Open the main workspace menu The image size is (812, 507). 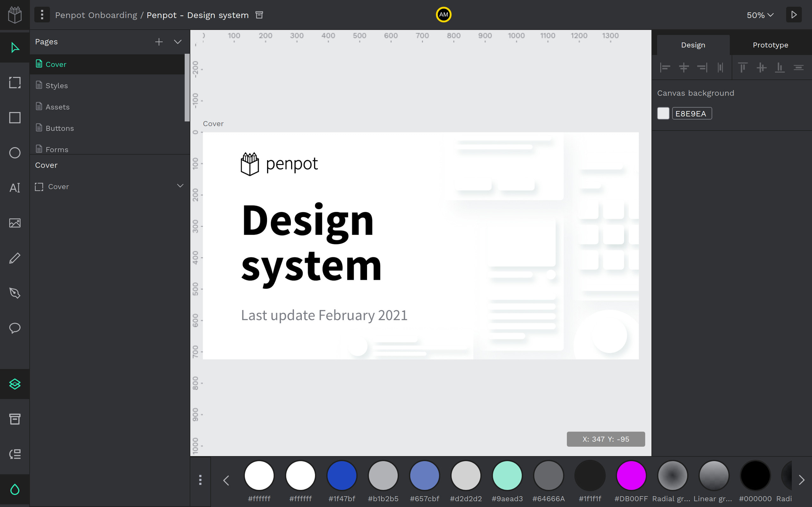pyautogui.click(x=42, y=14)
